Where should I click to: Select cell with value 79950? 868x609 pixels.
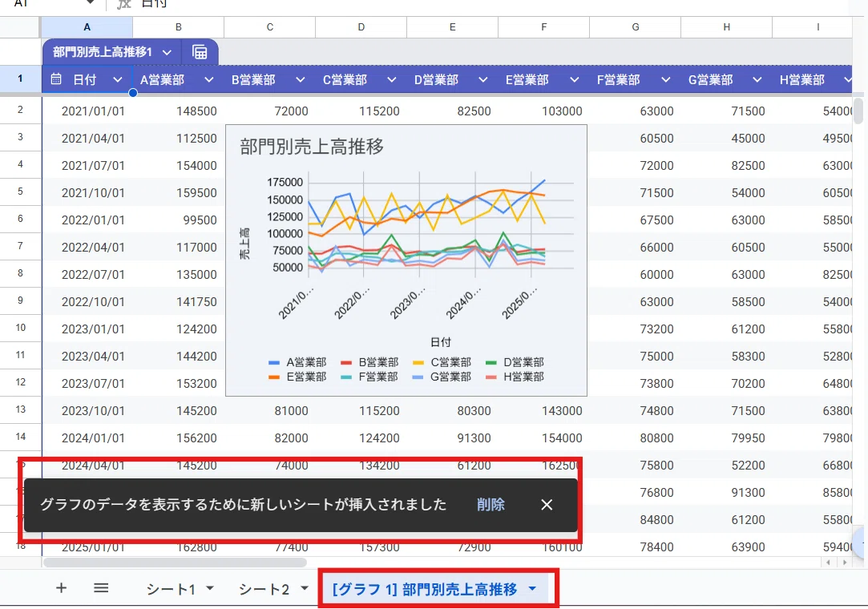pyautogui.click(x=727, y=438)
